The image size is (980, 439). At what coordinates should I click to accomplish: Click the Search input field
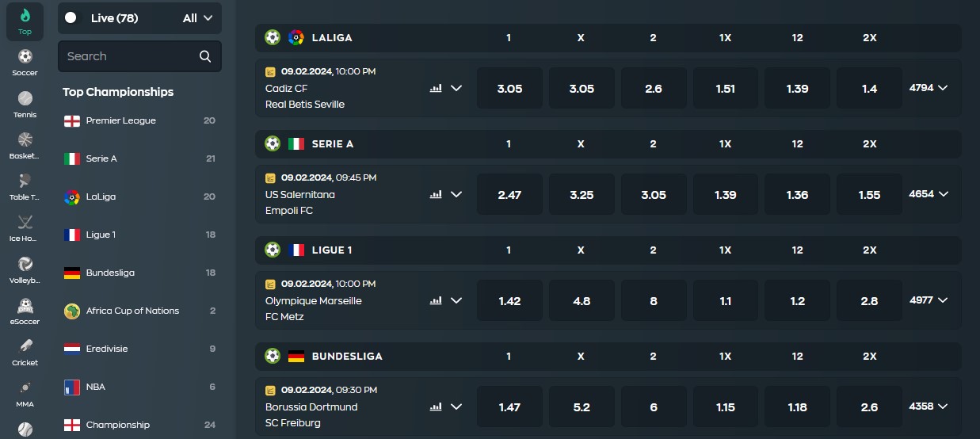point(131,56)
